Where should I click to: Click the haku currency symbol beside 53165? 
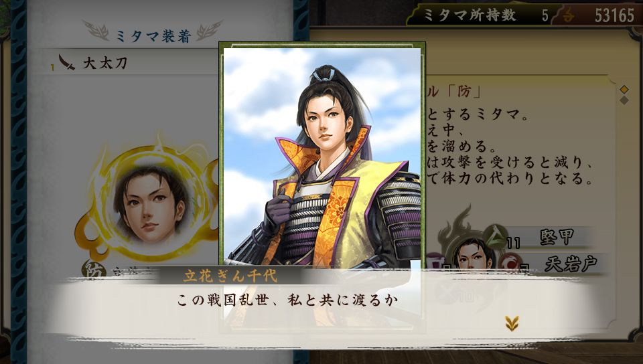569,15
